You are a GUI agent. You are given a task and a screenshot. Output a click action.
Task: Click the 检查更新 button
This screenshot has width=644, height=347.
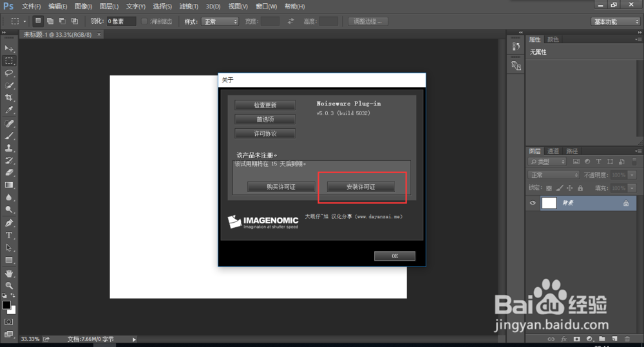pos(265,105)
